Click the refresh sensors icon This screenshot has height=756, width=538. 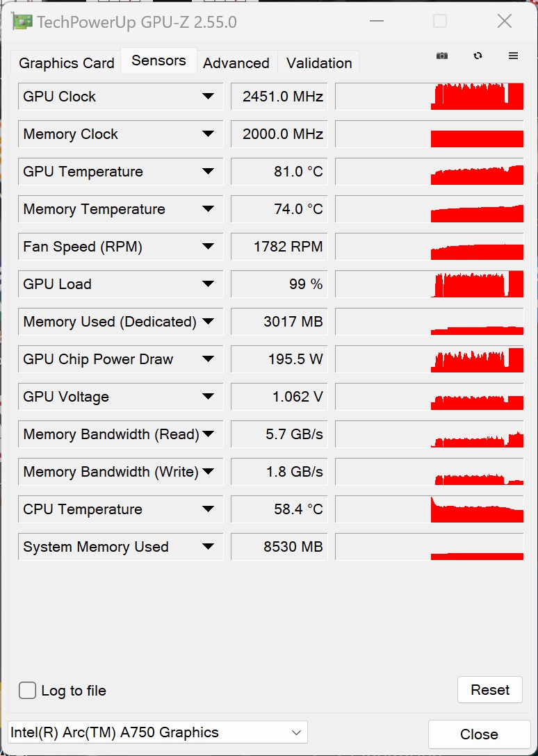pyautogui.click(x=478, y=56)
